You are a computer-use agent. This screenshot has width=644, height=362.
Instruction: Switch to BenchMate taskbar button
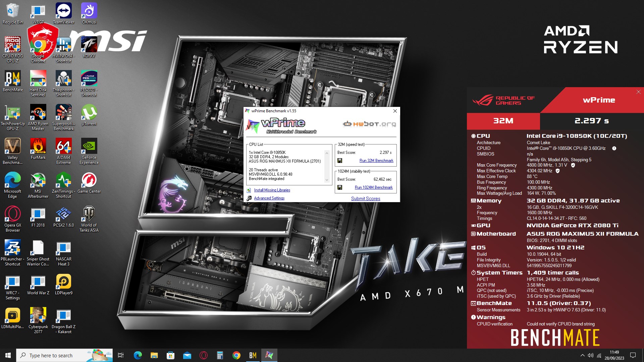253,355
